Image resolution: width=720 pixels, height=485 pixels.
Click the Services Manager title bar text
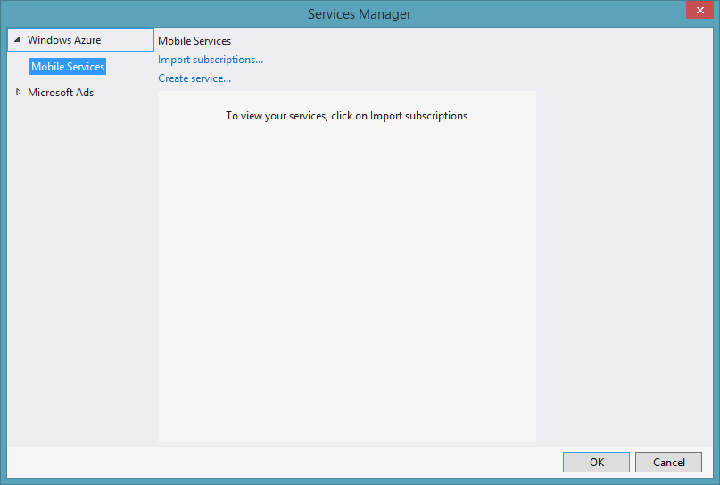click(359, 14)
